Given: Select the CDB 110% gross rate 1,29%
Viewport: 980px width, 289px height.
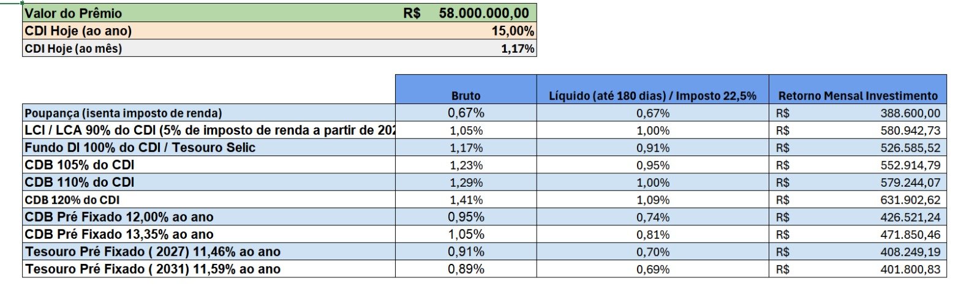Looking at the screenshot, I should point(466,182).
